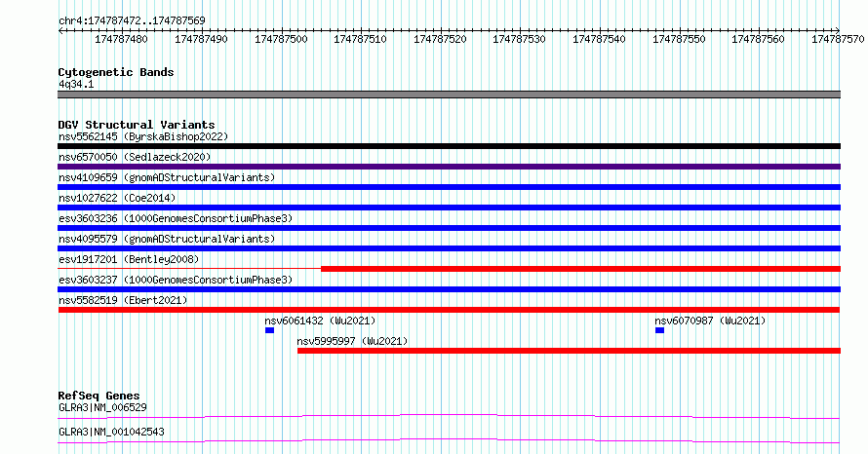Click the nsv5562145 (ByrskaBishop2022) label
This screenshot has height=454, width=868.
(x=143, y=136)
